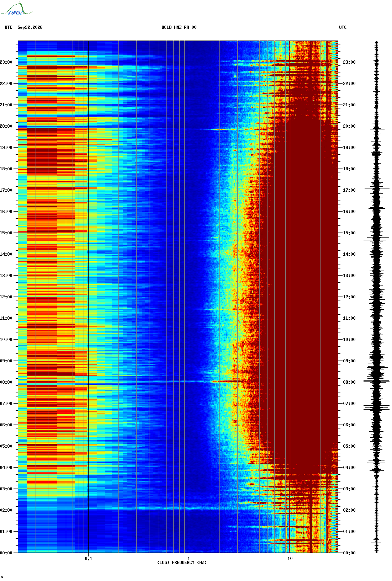Select the 02:00 tick on the left time axis

point(6,510)
